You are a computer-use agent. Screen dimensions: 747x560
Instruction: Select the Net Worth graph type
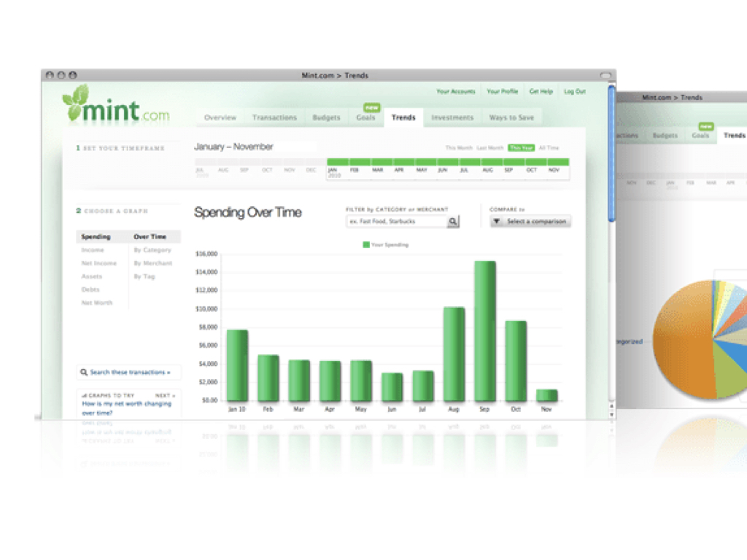point(97,303)
